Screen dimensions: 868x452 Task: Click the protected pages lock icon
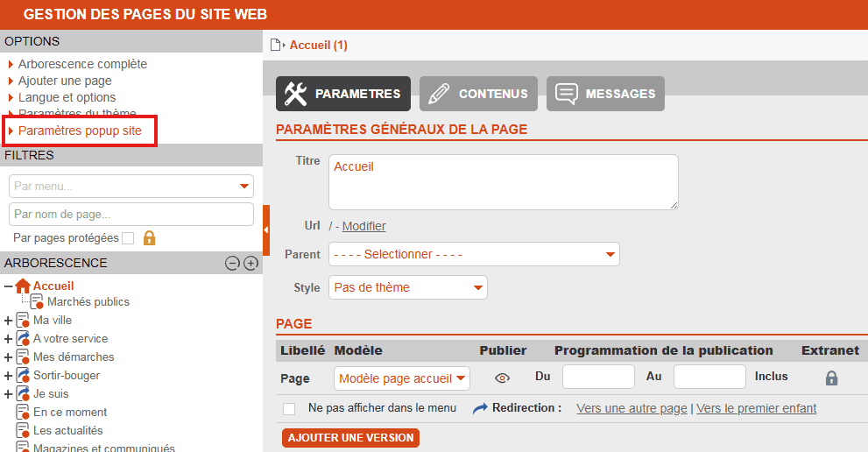[149, 238]
